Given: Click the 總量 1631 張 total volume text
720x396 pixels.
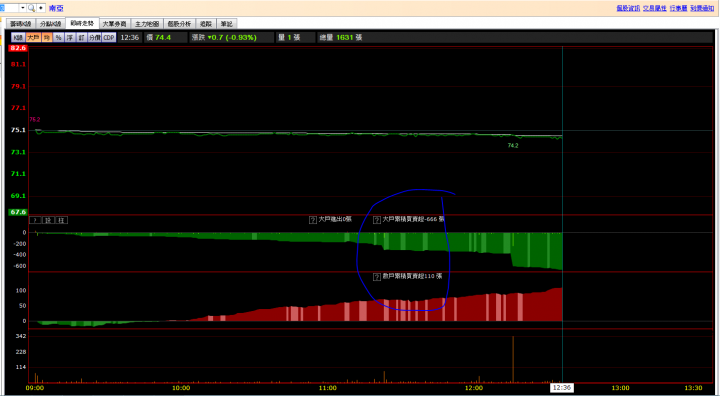Looking at the screenshot, I should coord(341,38).
